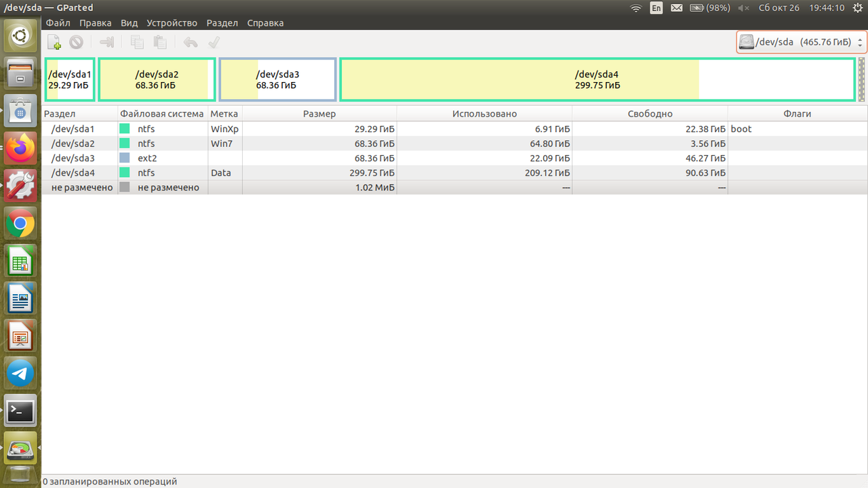Viewport: 868px width, 488px height.
Task: Select the /dev/sda3 block in disk map
Action: [277, 80]
